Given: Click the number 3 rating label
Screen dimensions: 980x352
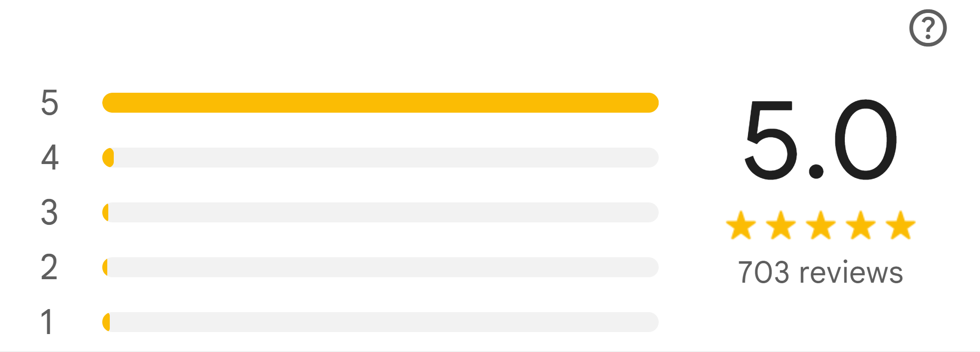Looking at the screenshot, I should 49,212.
